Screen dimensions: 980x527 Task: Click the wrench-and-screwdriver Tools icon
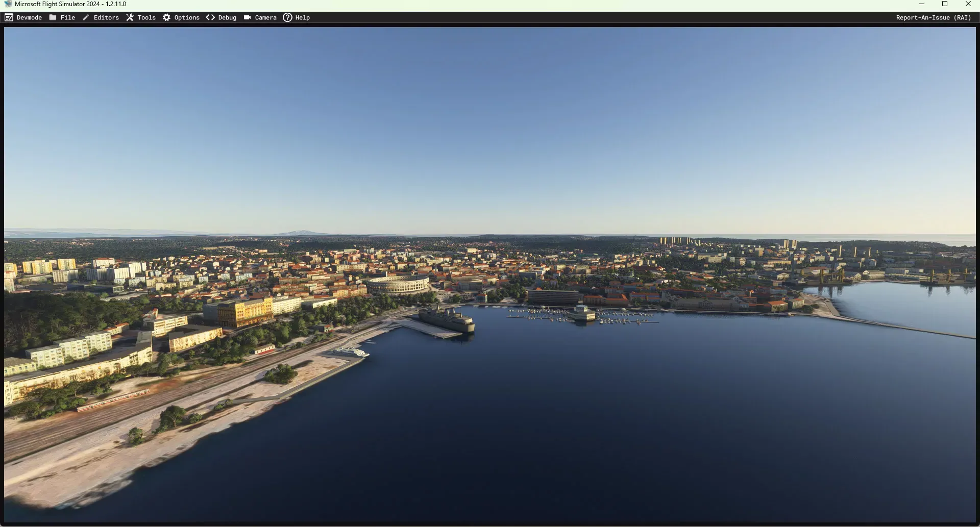pos(130,17)
